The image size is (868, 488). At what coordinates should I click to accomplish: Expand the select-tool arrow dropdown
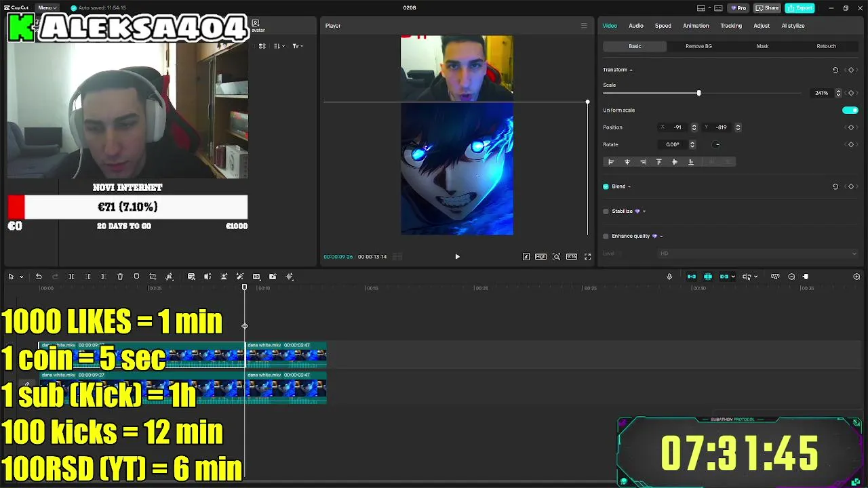click(22, 277)
